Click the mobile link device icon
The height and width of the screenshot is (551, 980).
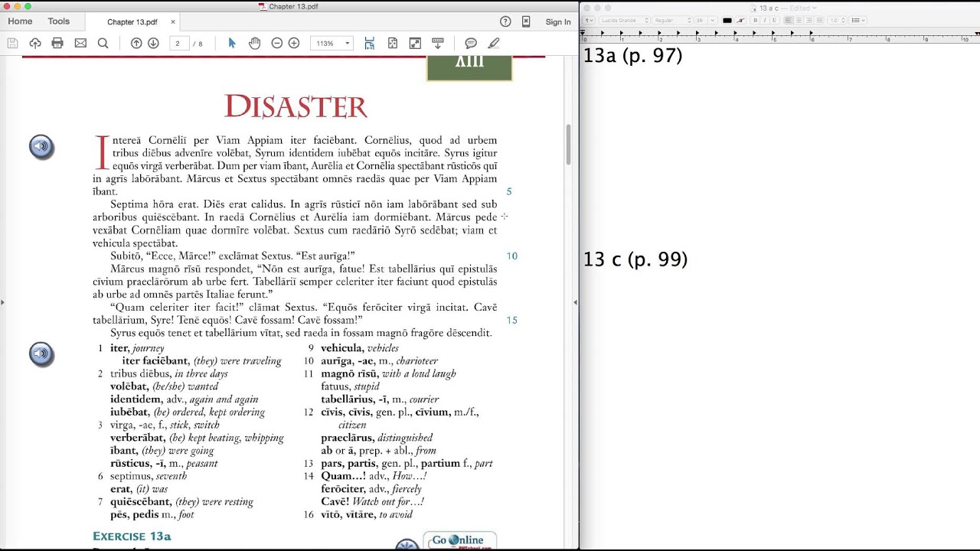pyautogui.click(x=526, y=21)
